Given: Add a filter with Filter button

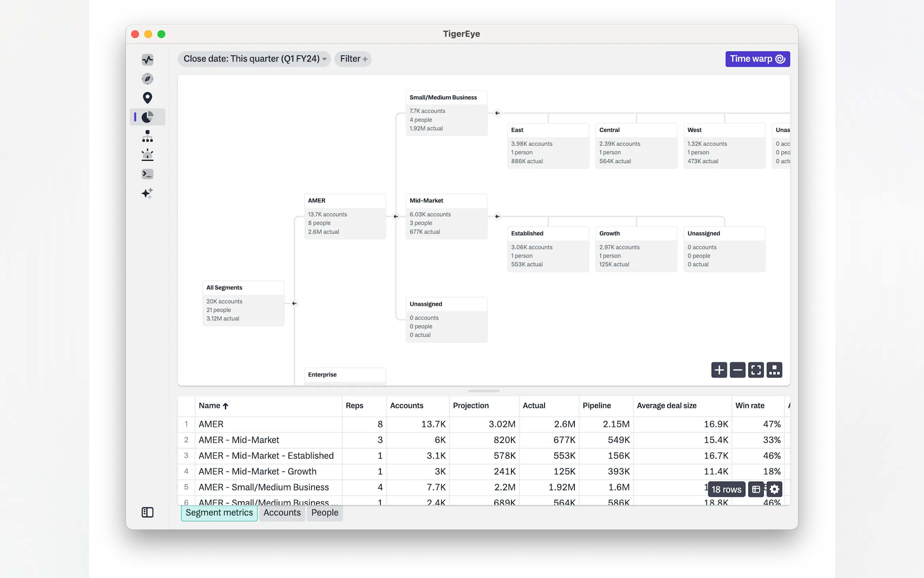Looking at the screenshot, I should [353, 59].
